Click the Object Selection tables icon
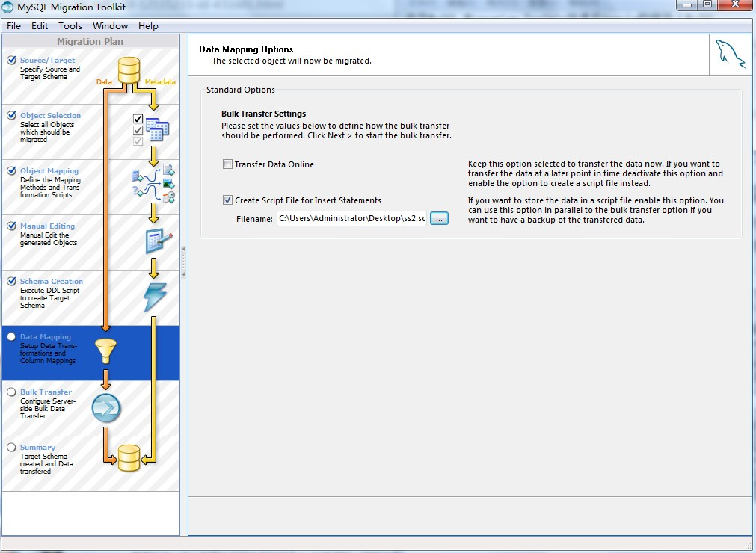 (157, 129)
